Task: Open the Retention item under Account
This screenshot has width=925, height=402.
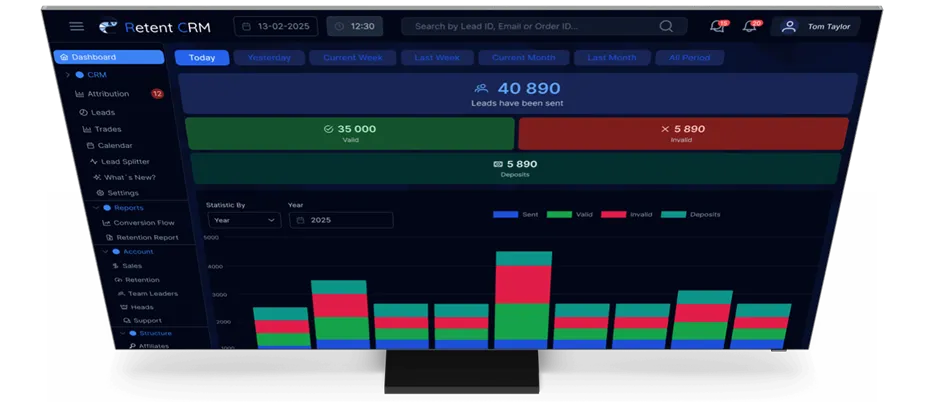Action: [137, 280]
